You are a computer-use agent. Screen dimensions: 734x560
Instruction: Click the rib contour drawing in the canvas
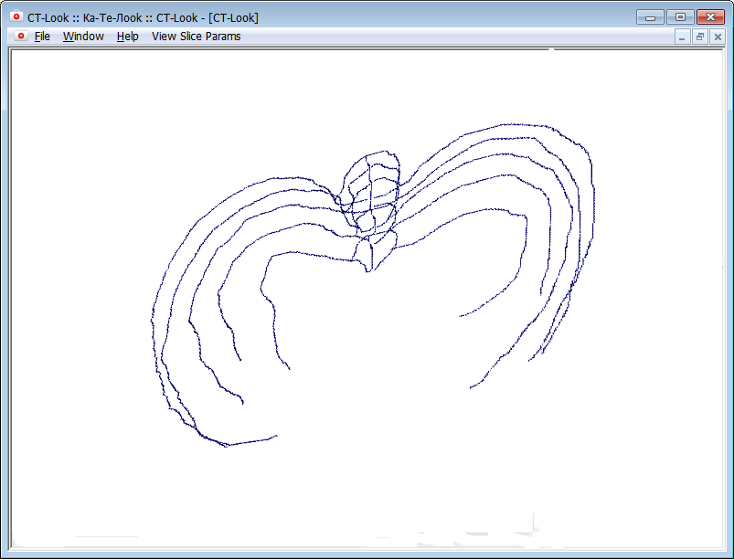[373, 285]
